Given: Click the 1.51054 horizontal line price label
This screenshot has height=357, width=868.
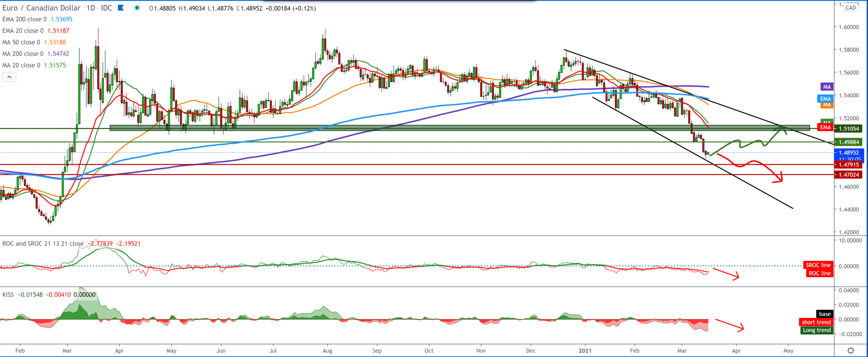Looking at the screenshot, I should (849, 128).
